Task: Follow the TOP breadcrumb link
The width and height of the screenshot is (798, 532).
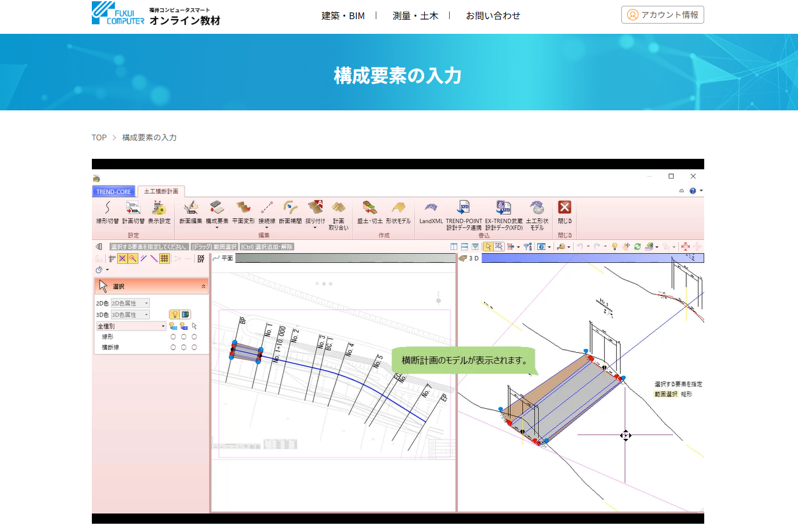Action: tap(99, 138)
